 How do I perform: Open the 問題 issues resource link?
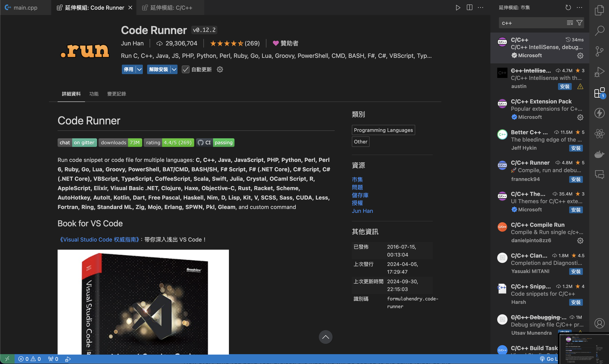[357, 187]
